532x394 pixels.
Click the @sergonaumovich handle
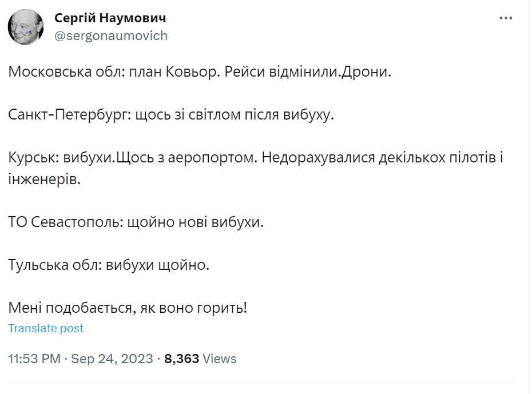point(111,36)
